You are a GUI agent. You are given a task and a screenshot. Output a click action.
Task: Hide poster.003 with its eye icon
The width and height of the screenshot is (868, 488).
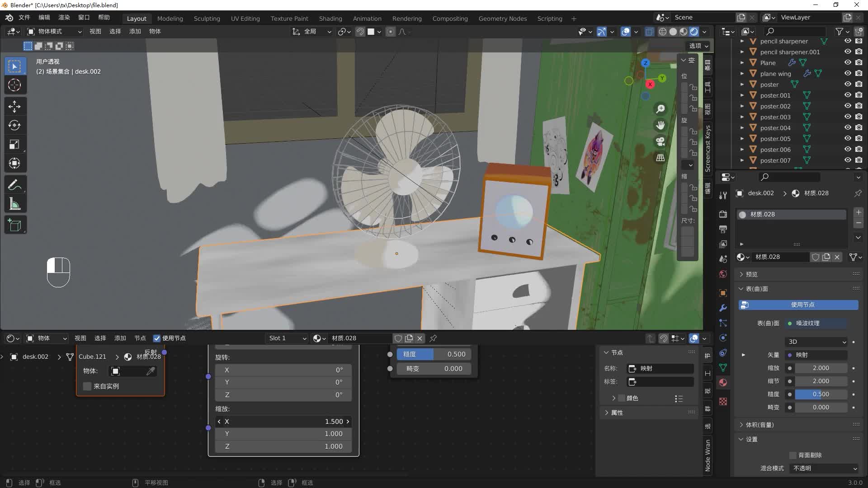(848, 117)
